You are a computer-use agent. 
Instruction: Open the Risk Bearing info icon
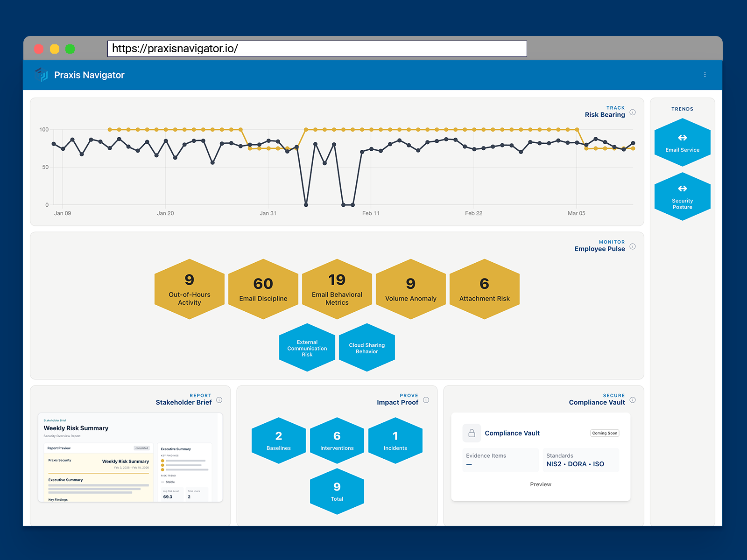pos(633,112)
